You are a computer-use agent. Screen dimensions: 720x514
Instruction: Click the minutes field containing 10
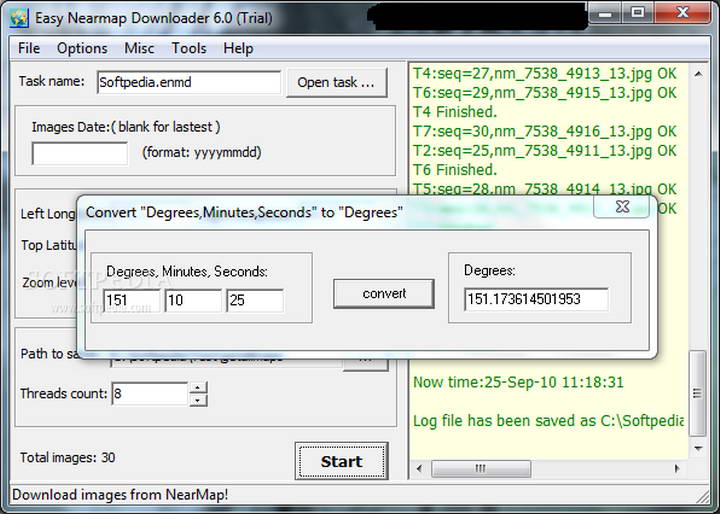[x=193, y=300]
